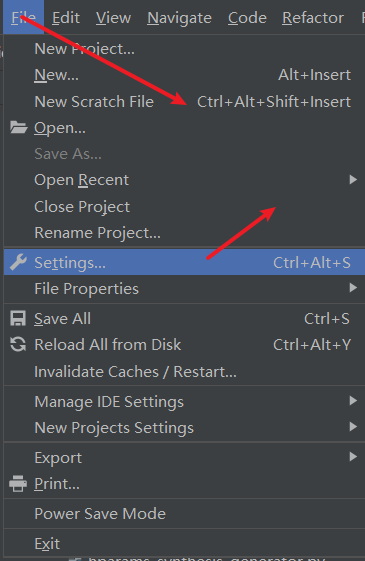Select New Project... entry
This screenshot has height=561, width=365.
184,49
